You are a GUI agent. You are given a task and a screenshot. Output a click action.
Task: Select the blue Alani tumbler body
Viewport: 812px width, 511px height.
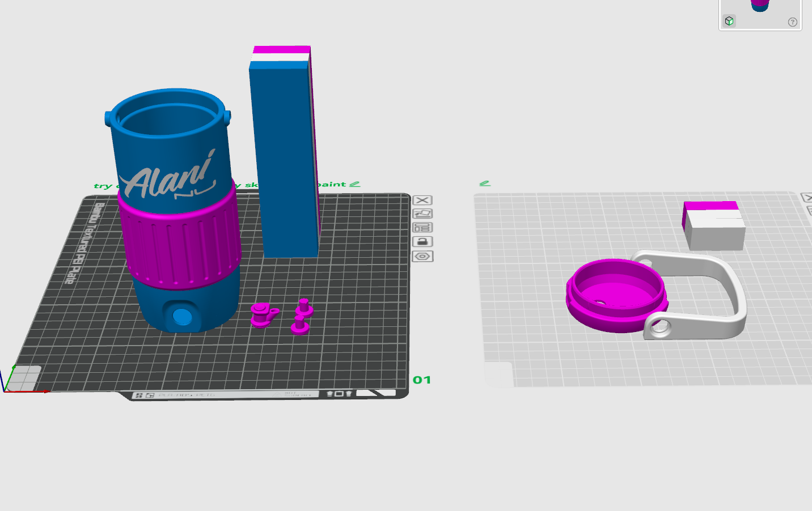point(174,210)
